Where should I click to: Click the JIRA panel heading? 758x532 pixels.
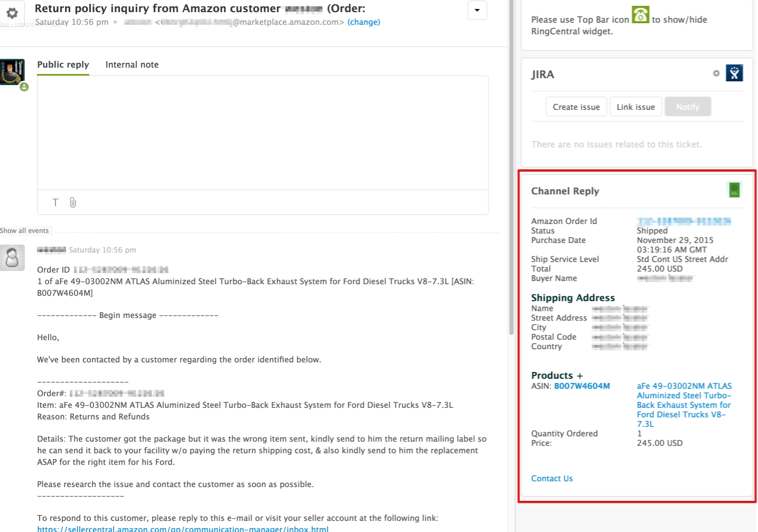point(542,74)
